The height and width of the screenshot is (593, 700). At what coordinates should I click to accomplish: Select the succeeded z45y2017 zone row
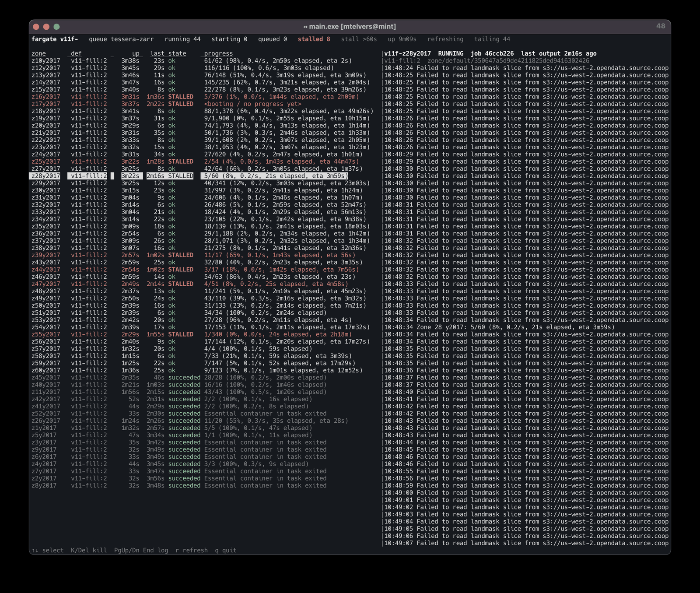pos(179,378)
